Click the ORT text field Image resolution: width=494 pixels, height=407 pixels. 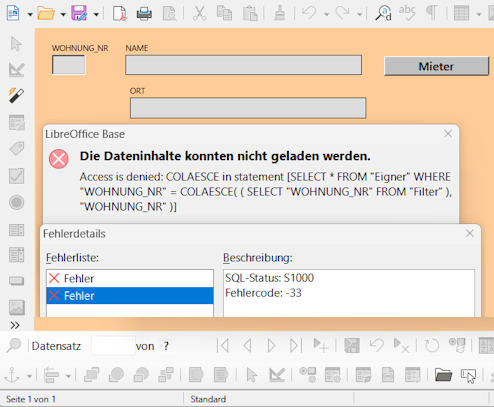click(x=248, y=108)
